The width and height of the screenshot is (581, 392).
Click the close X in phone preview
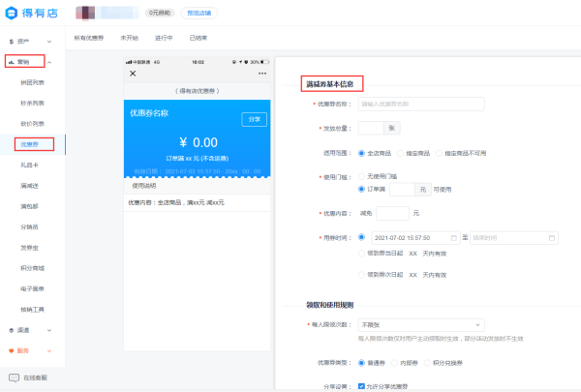tap(133, 74)
